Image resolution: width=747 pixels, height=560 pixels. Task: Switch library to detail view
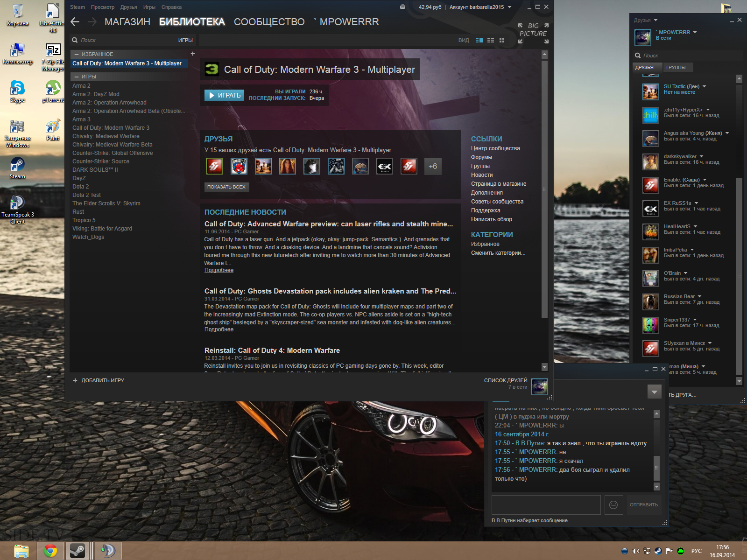click(x=479, y=41)
